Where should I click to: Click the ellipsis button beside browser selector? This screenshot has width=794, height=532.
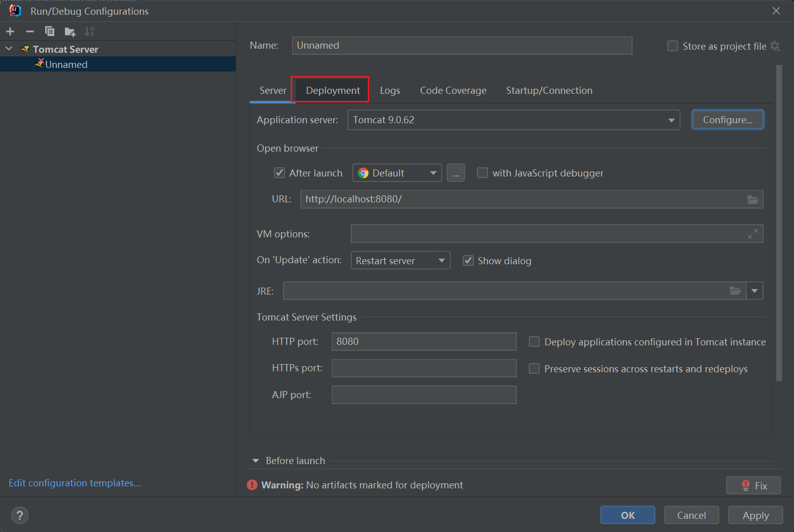[x=456, y=173]
